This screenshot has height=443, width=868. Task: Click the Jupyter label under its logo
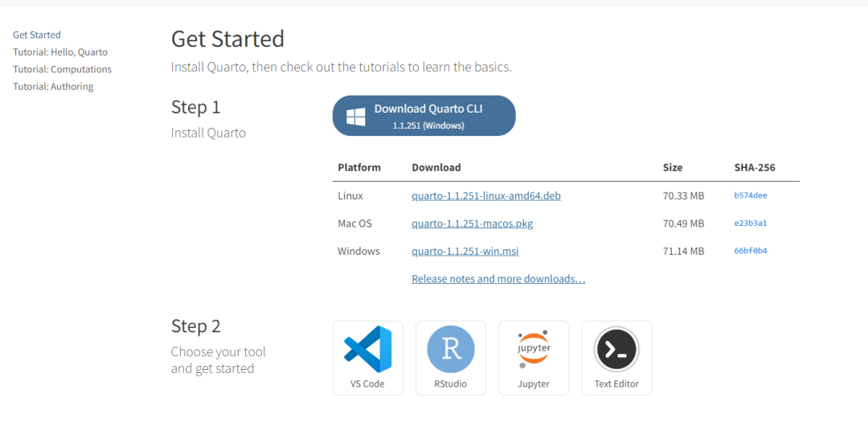pos(534,384)
